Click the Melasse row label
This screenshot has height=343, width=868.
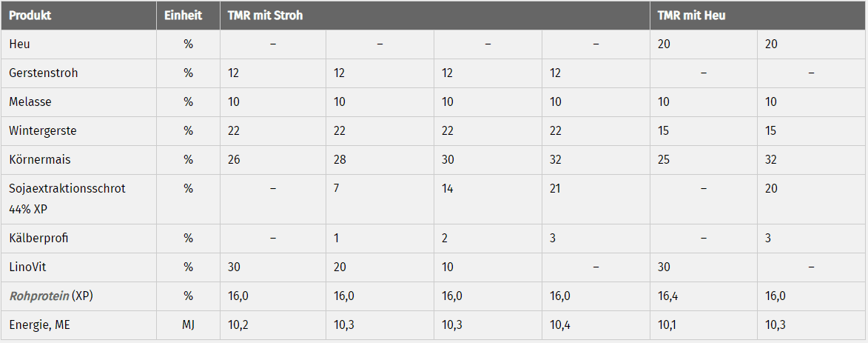27,102
